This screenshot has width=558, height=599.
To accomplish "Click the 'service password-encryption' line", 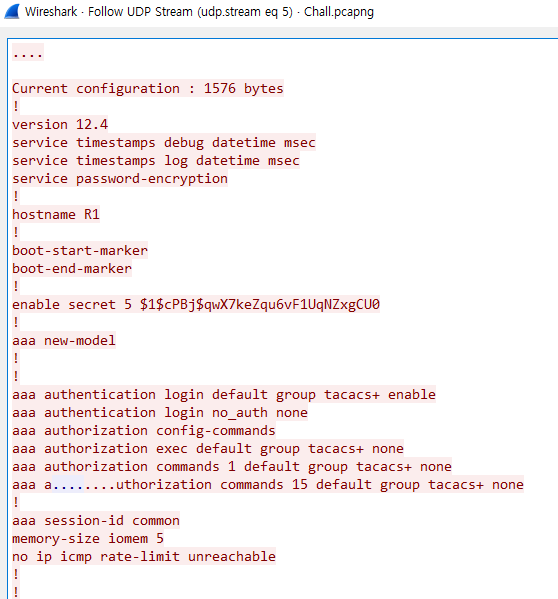I will click(120, 178).
